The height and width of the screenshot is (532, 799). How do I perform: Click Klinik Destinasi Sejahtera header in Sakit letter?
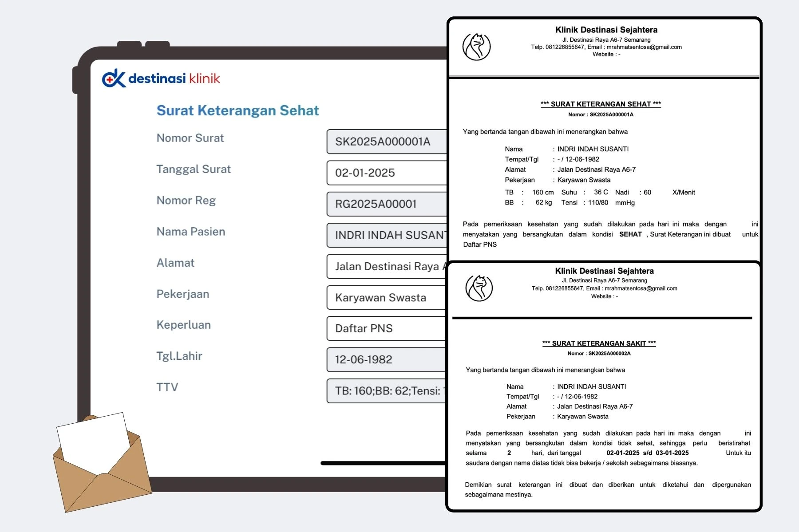[604, 271]
